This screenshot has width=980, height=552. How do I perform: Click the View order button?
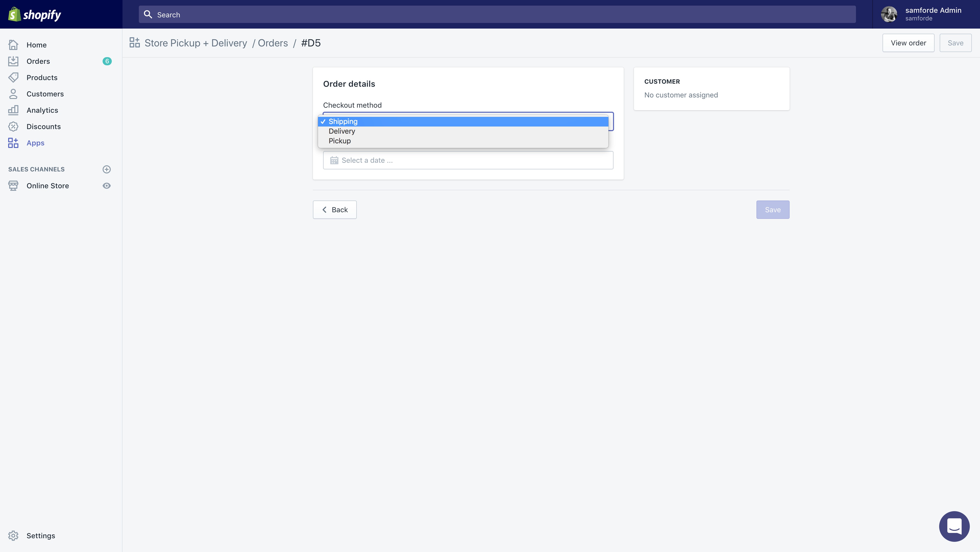(908, 43)
